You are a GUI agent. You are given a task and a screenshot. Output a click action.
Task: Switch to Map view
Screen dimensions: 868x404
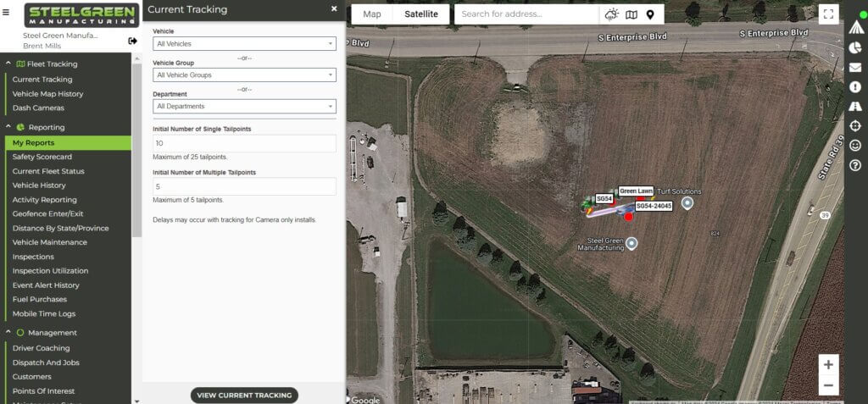coord(372,14)
